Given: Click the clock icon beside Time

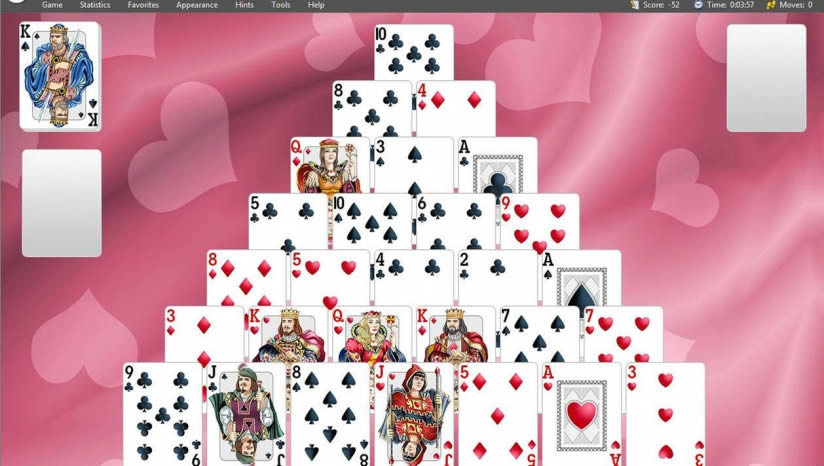Looking at the screenshot, I should [698, 5].
